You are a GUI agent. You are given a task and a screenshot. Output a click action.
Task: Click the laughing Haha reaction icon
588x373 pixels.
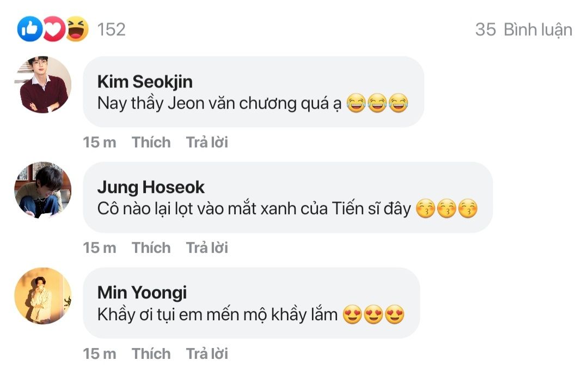coord(77,29)
